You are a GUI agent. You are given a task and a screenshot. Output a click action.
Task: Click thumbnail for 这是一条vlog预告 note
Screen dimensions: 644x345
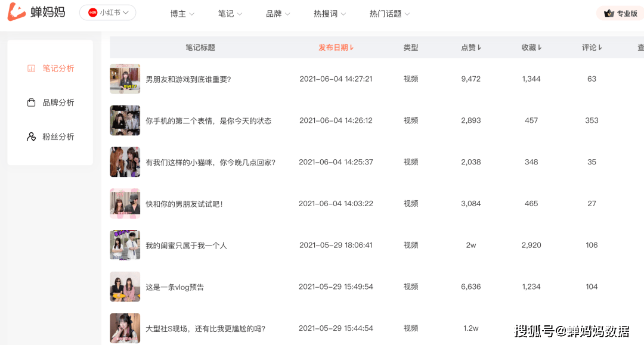coord(125,287)
